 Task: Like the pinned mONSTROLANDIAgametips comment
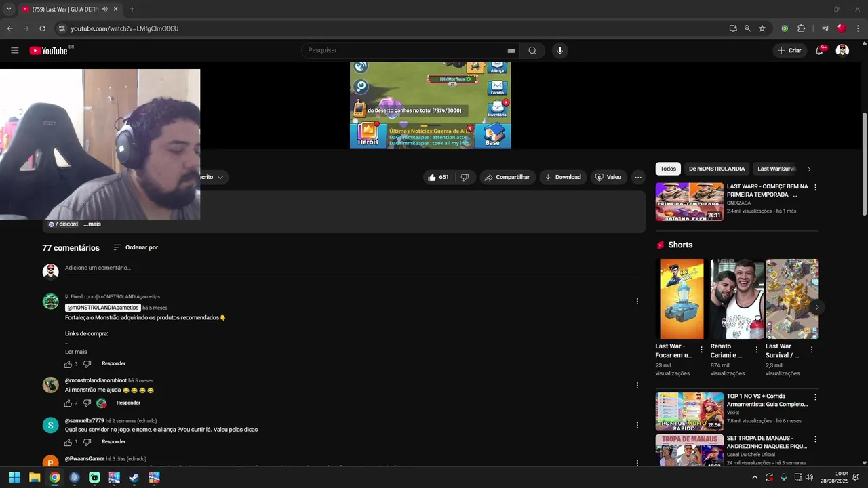(x=68, y=364)
